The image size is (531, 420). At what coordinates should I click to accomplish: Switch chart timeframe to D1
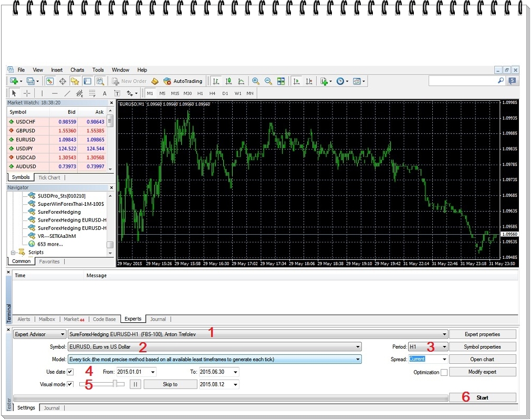[225, 93]
